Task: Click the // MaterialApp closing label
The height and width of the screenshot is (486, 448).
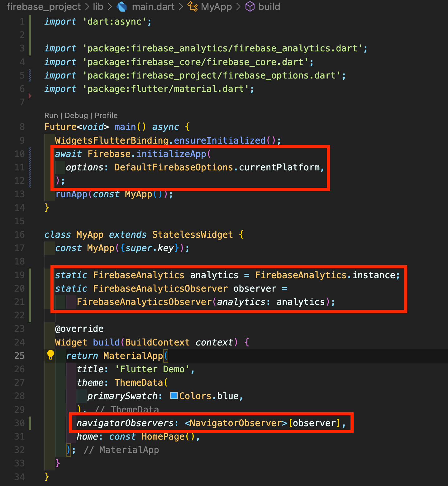Action: (121, 450)
